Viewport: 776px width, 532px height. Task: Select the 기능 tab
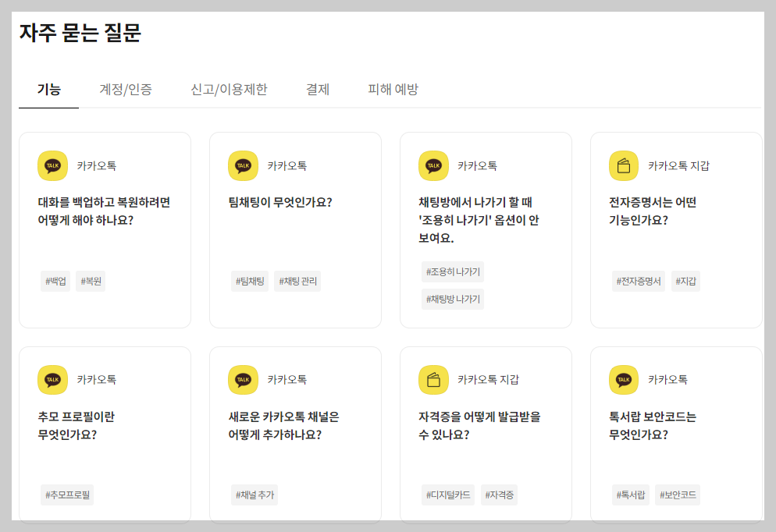coord(48,90)
